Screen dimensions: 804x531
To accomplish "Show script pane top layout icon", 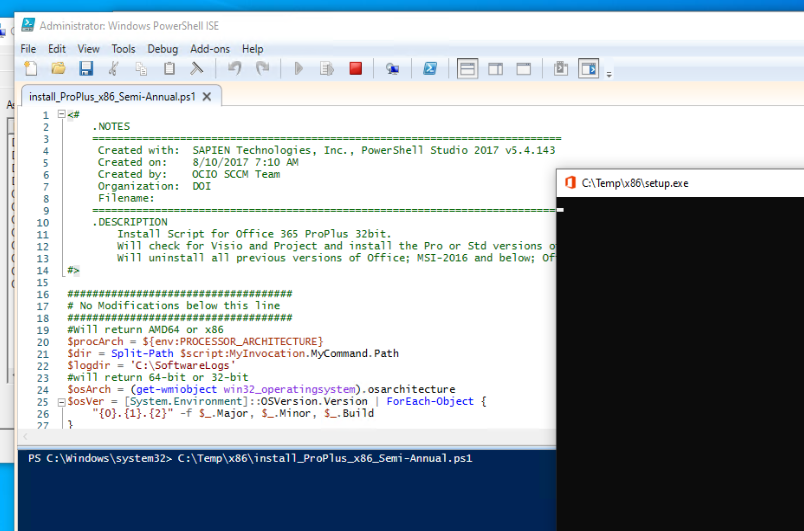I will click(467, 68).
